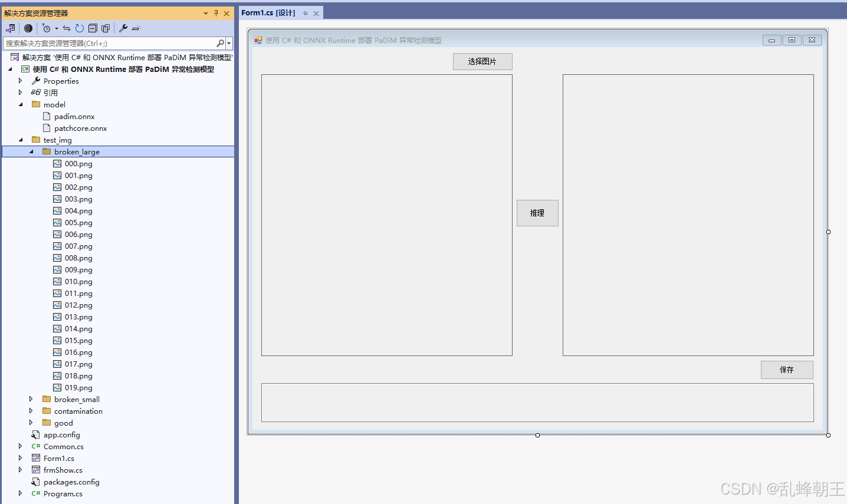Select the solution root node
The height and width of the screenshot is (504, 847).
(127, 57)
